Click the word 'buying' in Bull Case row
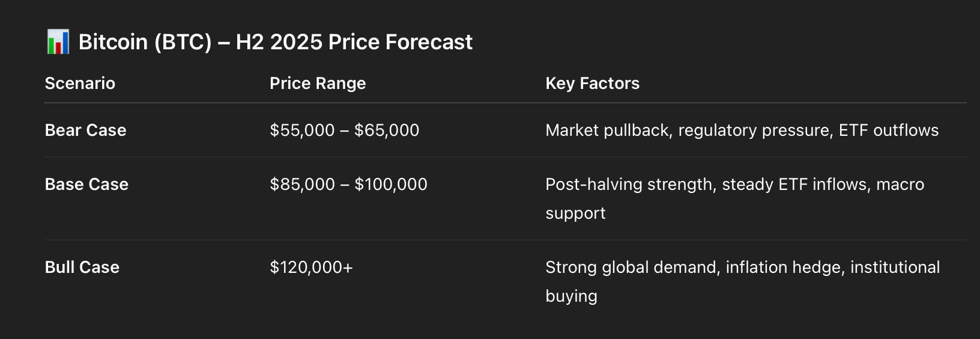This screenshot has width=980, height=339. pos(571,296)
